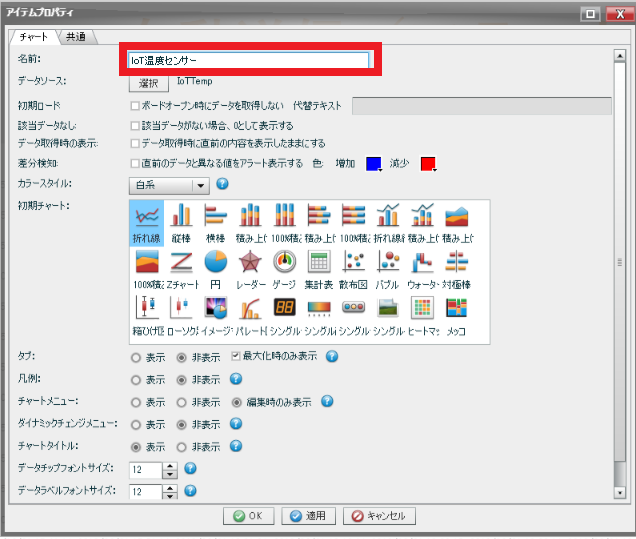Viewport: 636px width, 539px height.
Task: Pick the red 減少 color swatch
Action: pos(428,163)
